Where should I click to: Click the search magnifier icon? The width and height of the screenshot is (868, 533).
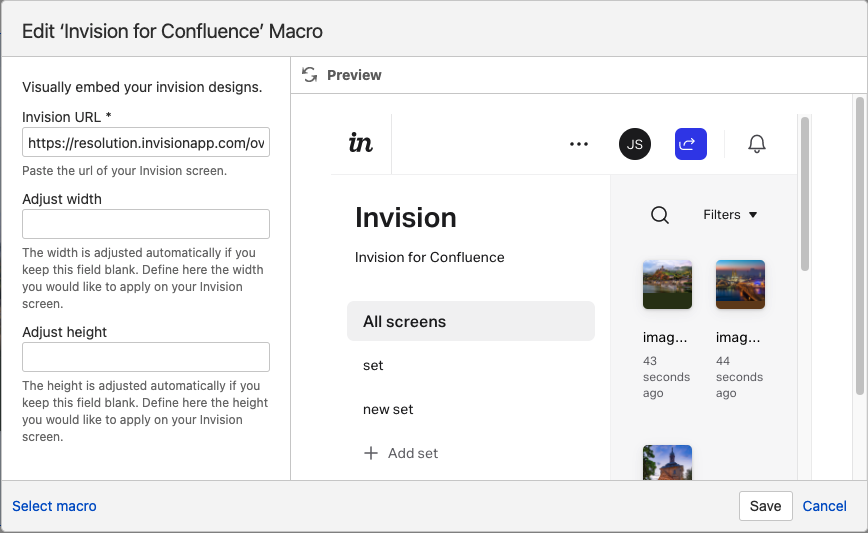(x=660, y=215)
